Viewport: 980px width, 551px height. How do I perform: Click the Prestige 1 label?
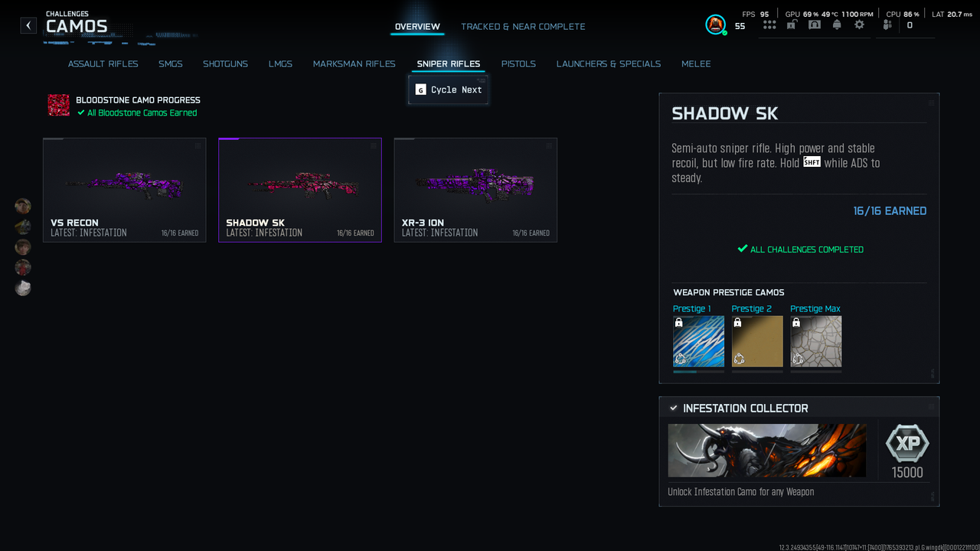click(692, 309)
